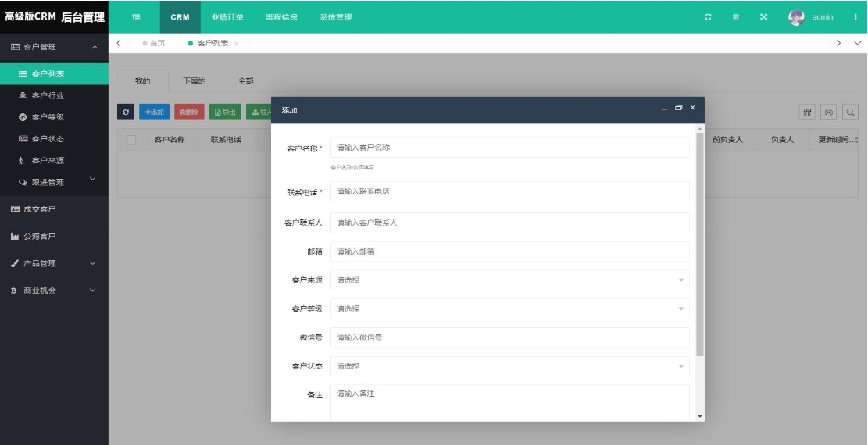Click the red 删除 button
The height and width of the screenshot is (445, 868).
[x=189, y=112]
